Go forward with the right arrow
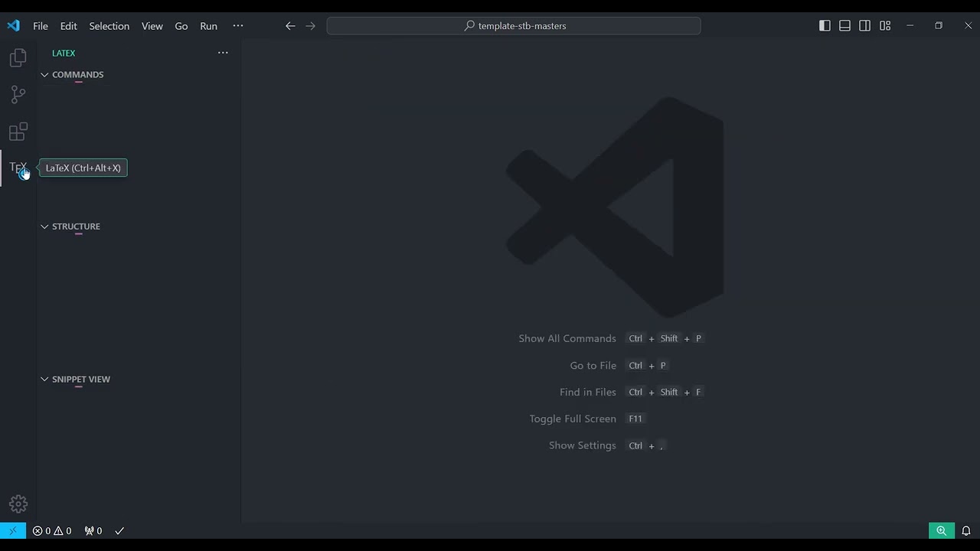This screenshot has width=980, height=551. pyautogui.click(x=310, y=26)
